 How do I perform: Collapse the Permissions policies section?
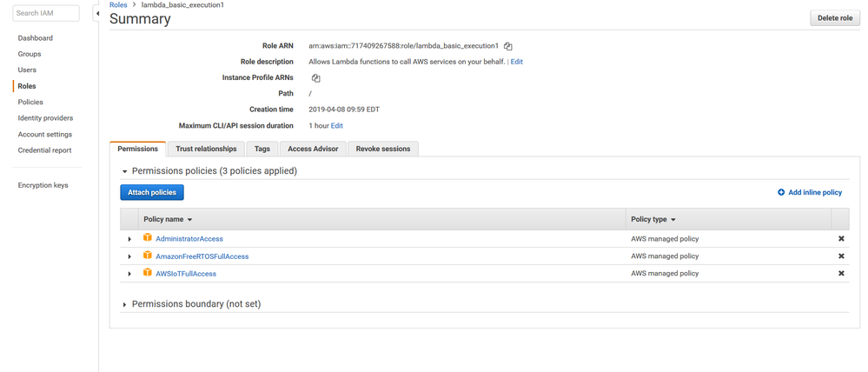point(124,172)
